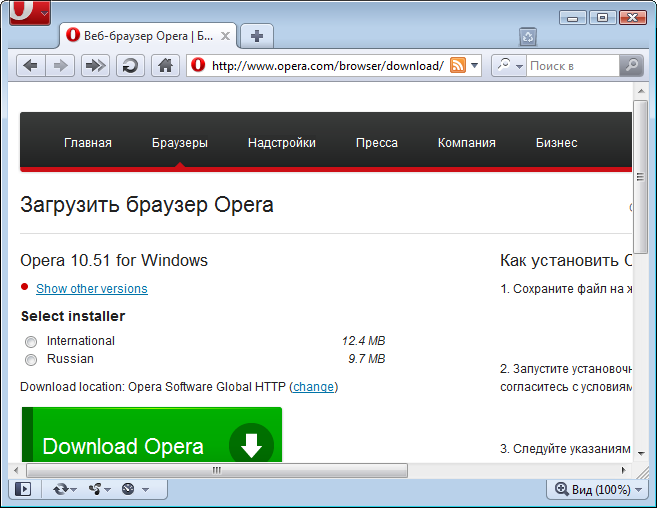
Task: Open the Надстройки menu item
Action: tap(282, 143)
